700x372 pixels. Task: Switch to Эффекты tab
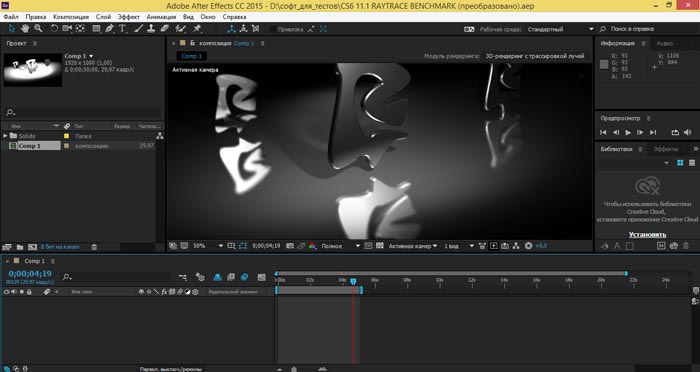pos(666,149)
